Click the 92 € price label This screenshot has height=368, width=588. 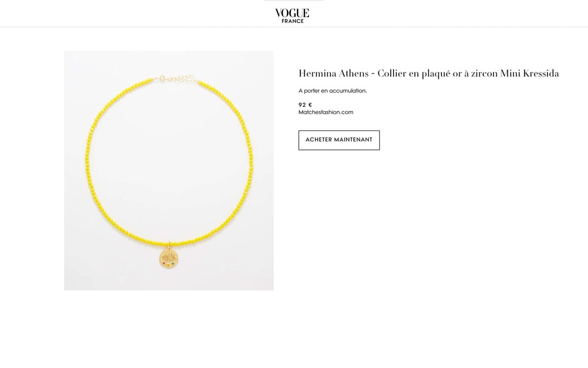coord(305,105)
